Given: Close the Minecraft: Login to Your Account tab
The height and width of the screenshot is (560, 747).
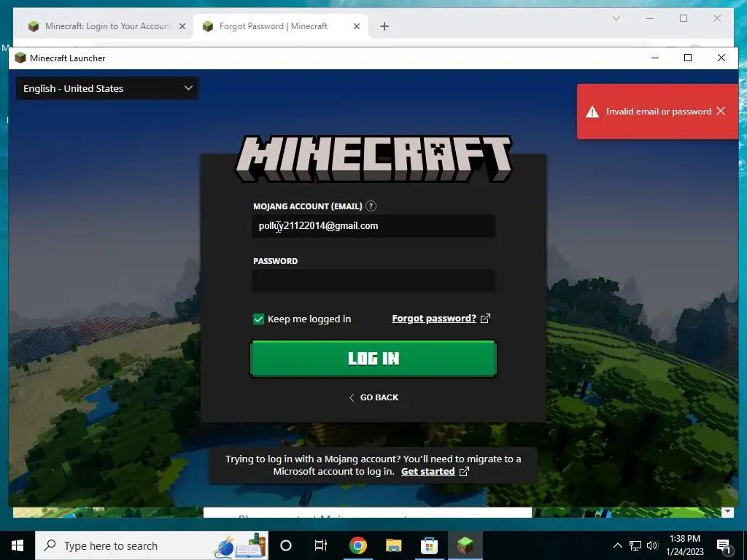Looking at the screenshot, I should (182, 26).
